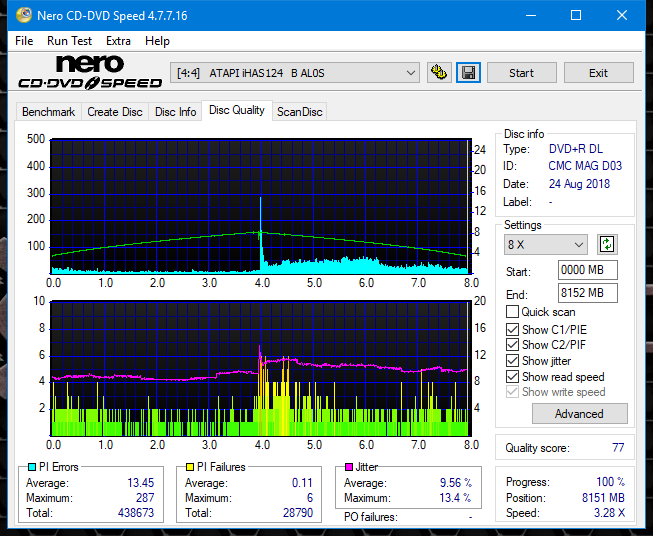Image resolution: width=653 pixels, height=536 pixels.
Task: Toggle the Show C1/PIE checkbox
Action: [512, 329]
